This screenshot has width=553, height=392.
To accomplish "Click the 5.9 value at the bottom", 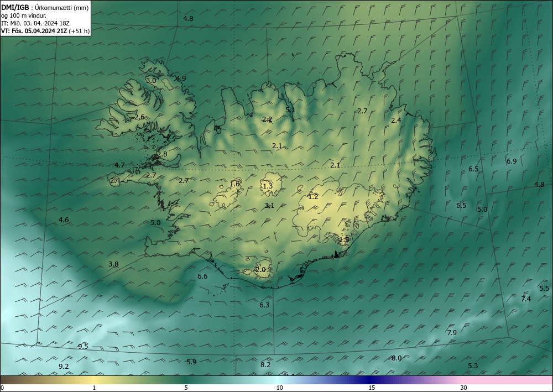I will tap(191, 362).
